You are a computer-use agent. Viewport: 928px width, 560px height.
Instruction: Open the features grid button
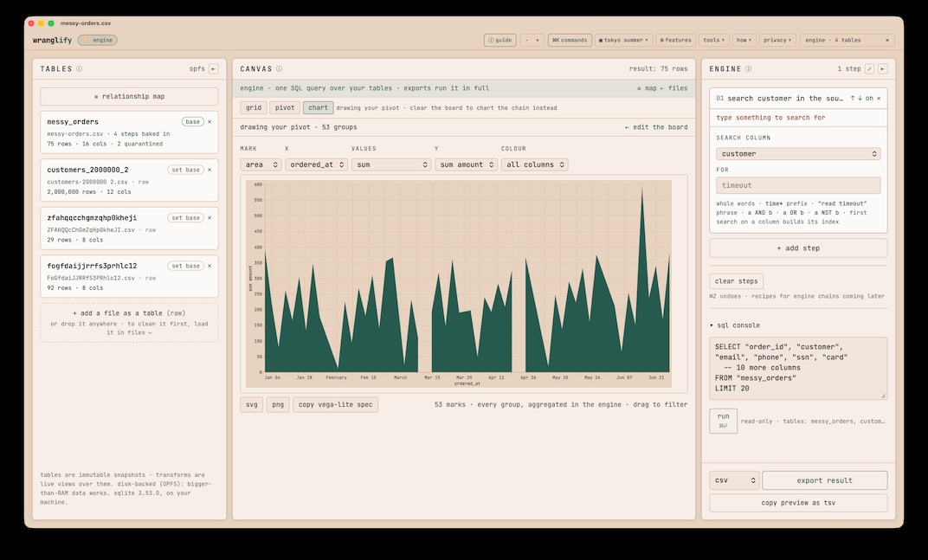675,41
